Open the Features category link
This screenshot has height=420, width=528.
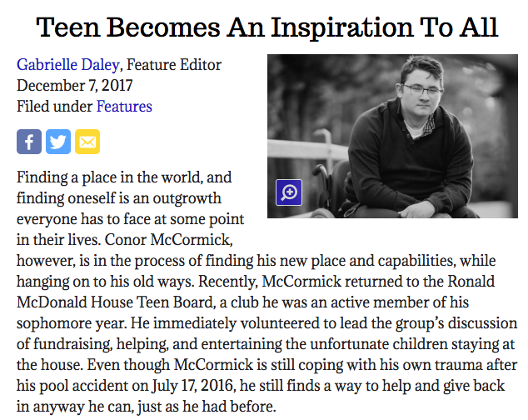coord(124,107)
